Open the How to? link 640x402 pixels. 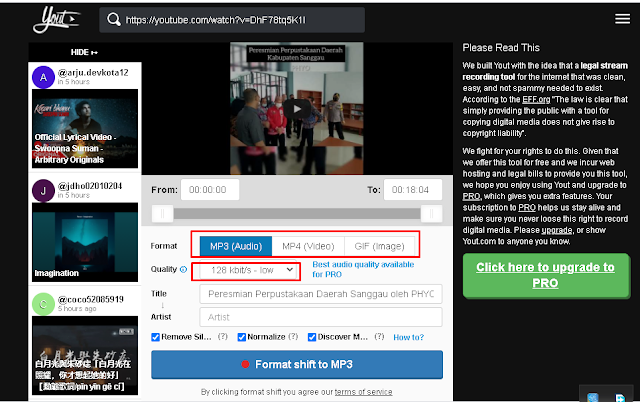point(409,337)
